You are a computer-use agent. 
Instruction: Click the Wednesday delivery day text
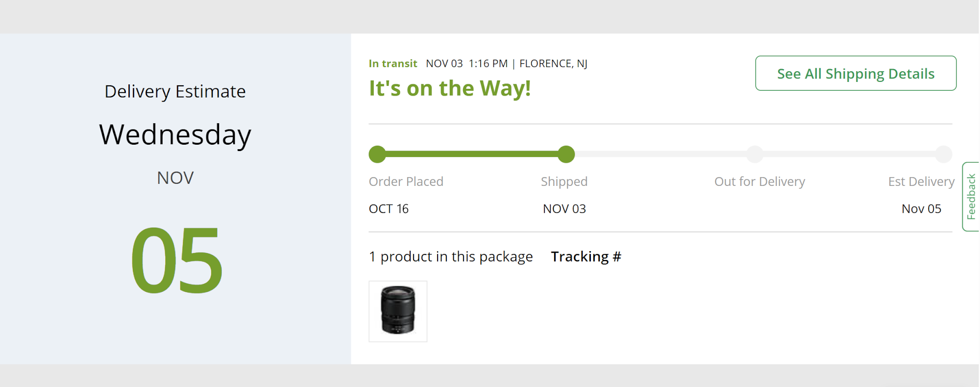[x=175, y=134]
